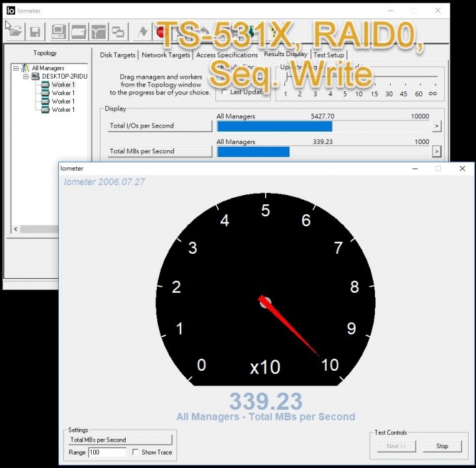476x468 pixels.
Task: Click the Total I/Os per Second progress bar
Action: pos(323,126)
